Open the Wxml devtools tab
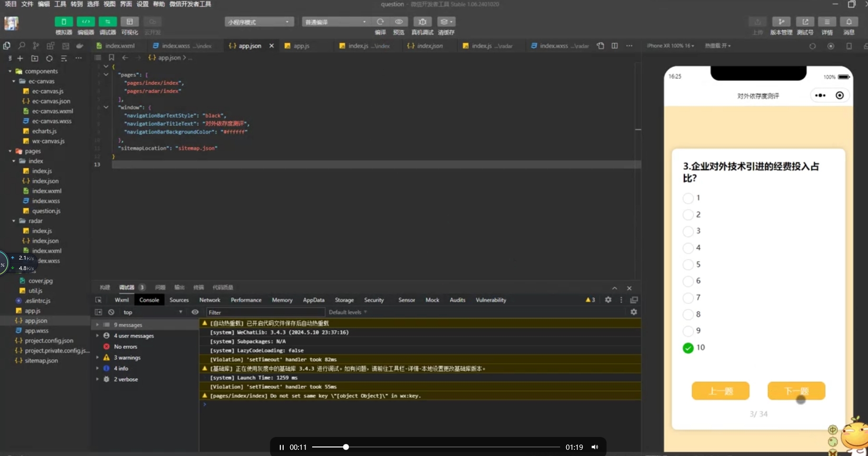This screenshot has height=456, width=868. (121, 300)
